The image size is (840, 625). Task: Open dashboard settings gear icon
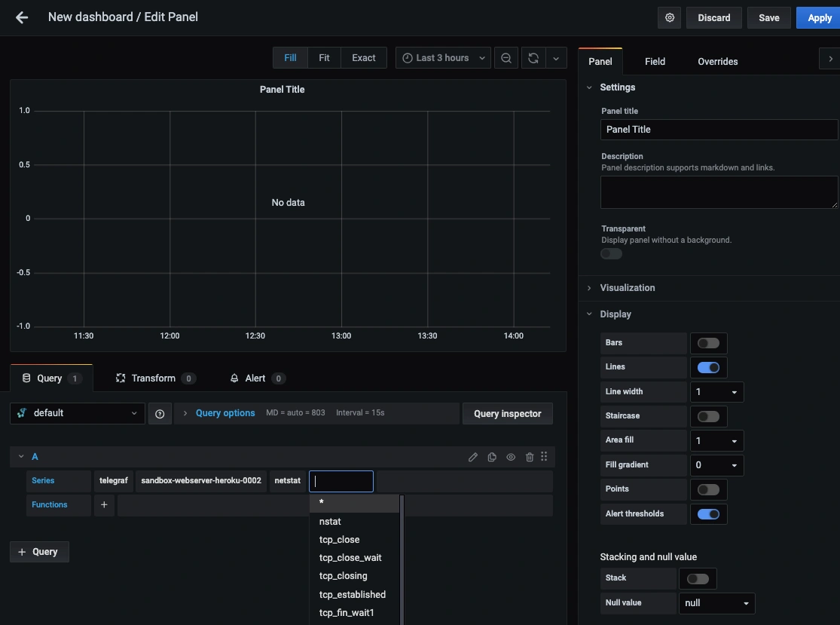pyautogui.click(x=670, y=17)
